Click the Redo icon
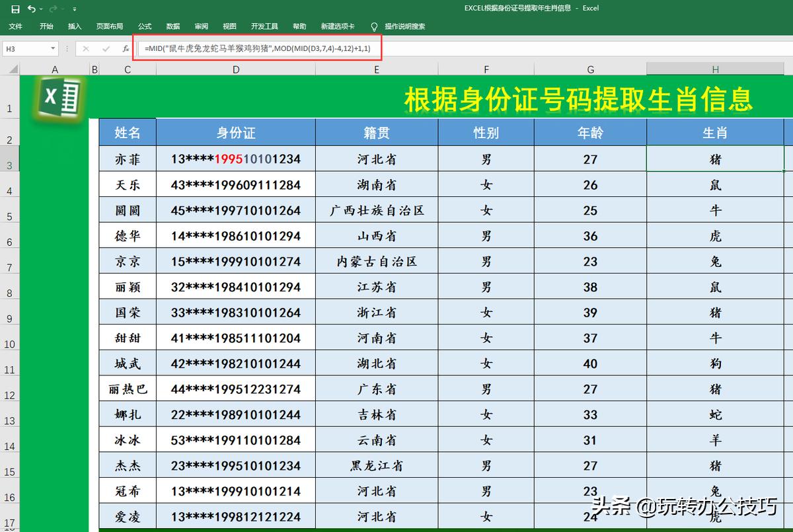Viewport: 793px width, 532px height. [54, 9]
